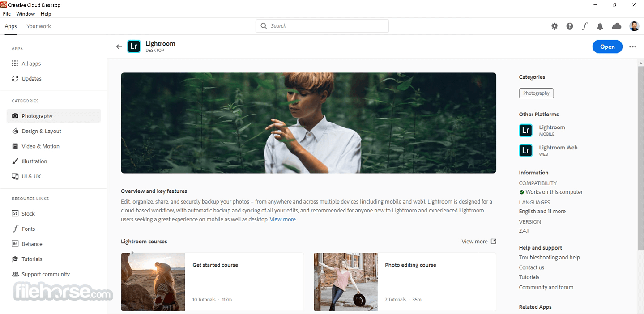
Task: Open the user profile avatar
Action: tap(634, 26)
